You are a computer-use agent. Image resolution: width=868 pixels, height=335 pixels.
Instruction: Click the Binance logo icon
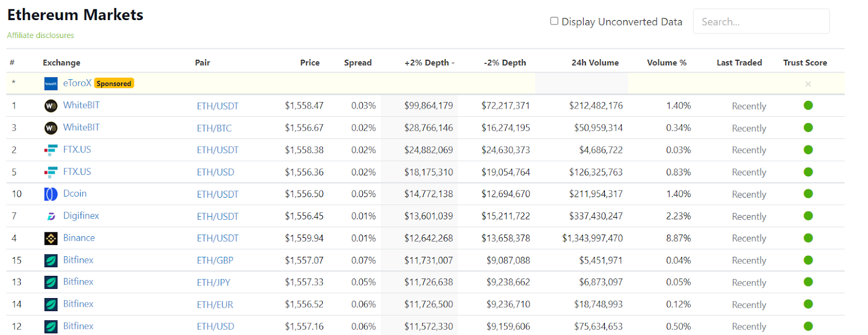pos(50,238)
